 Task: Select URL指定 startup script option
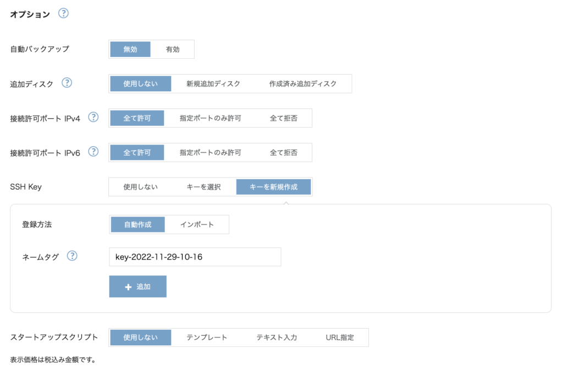(340, 338)
